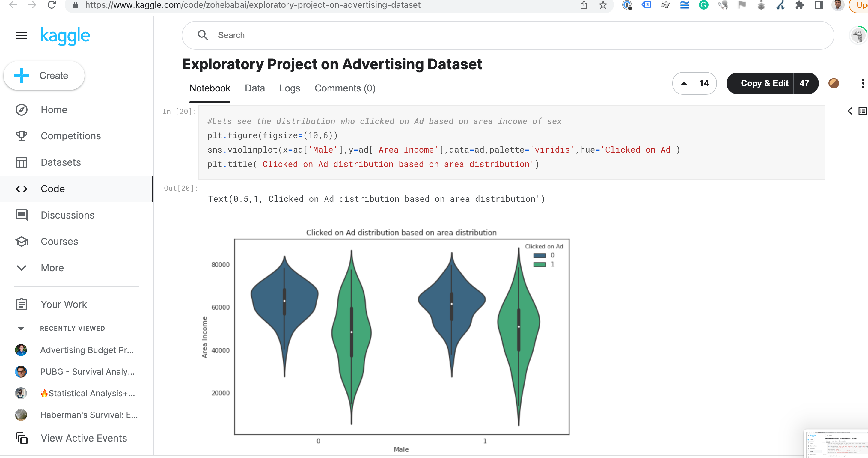Open the Datasets sidebar icon
Viewport: 868px width, 458px height.
[x=21, y=162]
